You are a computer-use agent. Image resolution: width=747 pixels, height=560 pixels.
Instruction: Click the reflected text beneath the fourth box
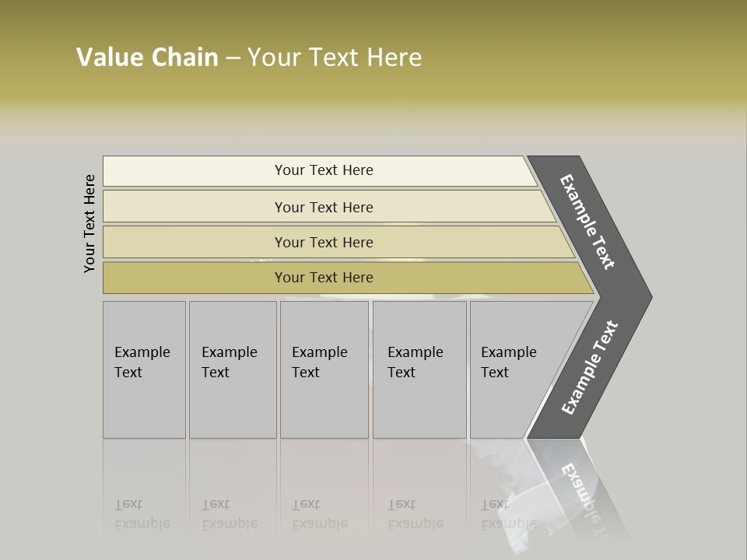(x=415, y=515)
